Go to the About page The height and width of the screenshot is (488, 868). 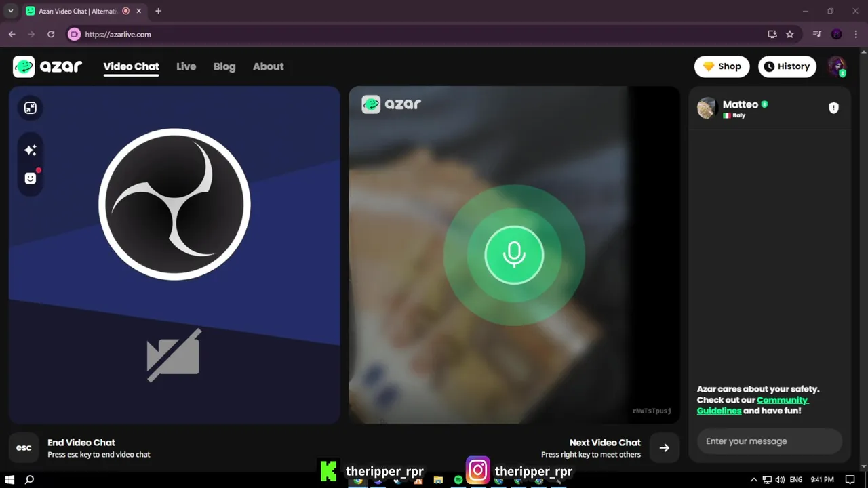point(268,66)
